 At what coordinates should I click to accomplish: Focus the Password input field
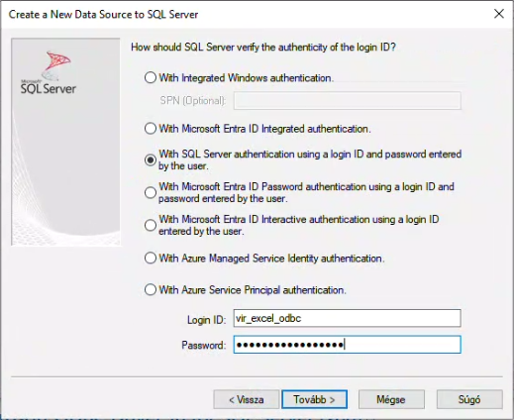(x=347, y=345)
